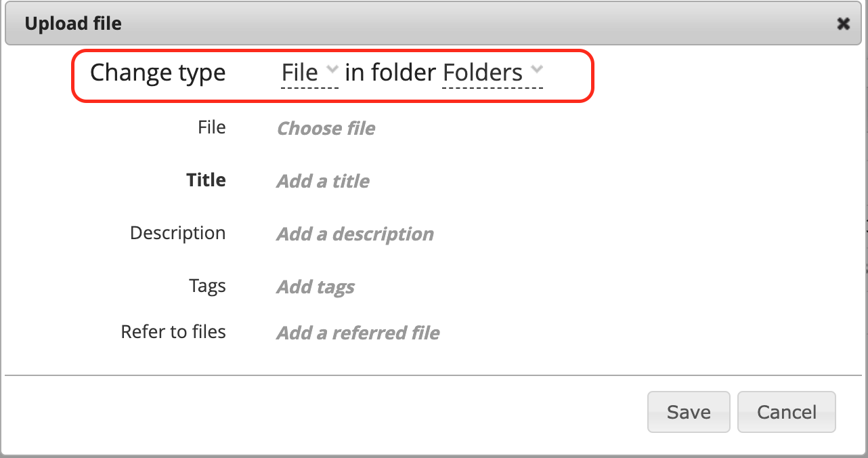This screenshot has height=458, width=868.
Task: Click the Add a description field
Action: click(x=355, y=234)
